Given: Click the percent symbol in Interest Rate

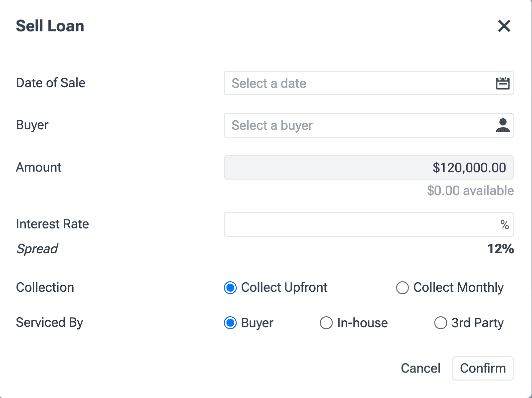Looking at the screenshot, I should (504, 225).
